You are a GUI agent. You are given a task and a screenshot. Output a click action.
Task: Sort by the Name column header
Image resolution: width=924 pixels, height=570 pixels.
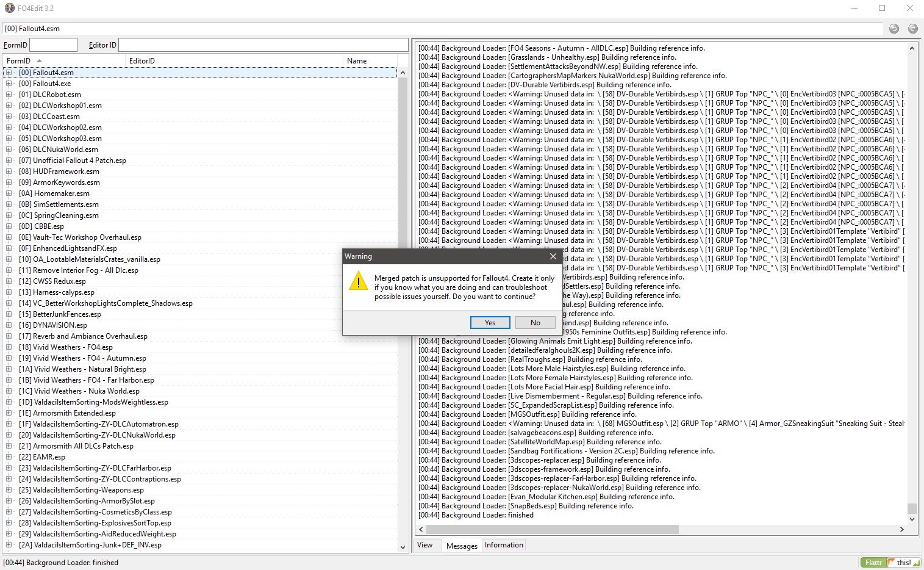[x=370, y=60]
